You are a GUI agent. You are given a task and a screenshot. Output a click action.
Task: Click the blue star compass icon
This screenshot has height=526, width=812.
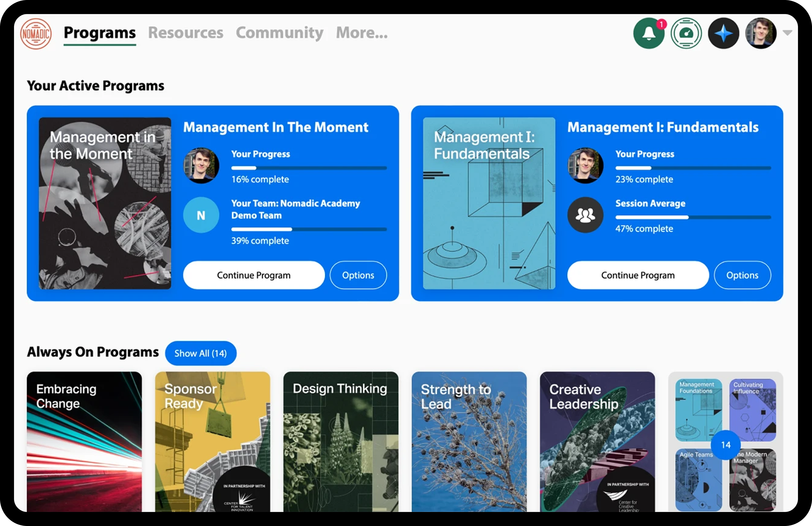(x=723, y=33)
